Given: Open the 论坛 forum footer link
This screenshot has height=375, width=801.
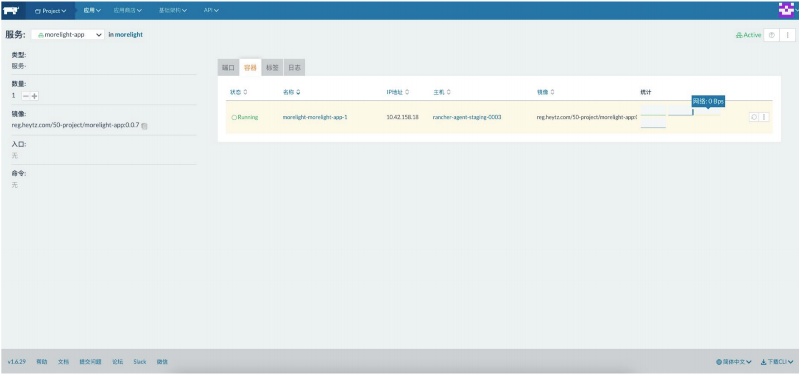Looking at the screenshot, I should tap(117, 362).
